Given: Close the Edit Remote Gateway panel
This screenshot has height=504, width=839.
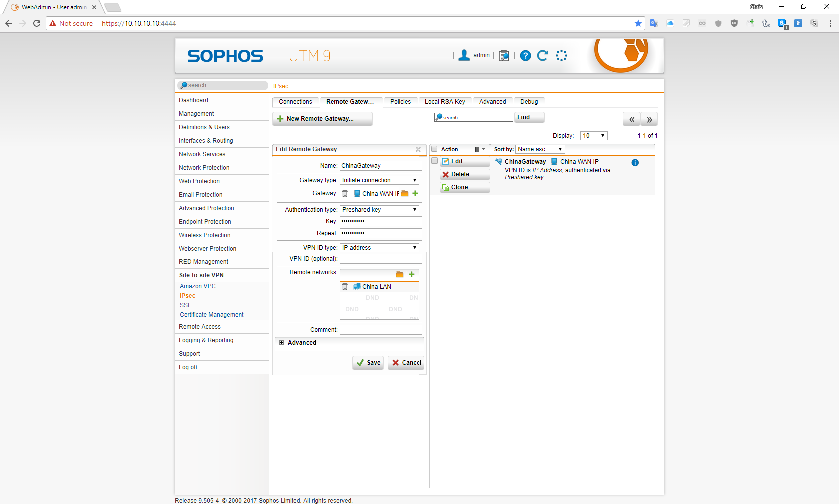Looking at the screenshot, I should (418, 149).
